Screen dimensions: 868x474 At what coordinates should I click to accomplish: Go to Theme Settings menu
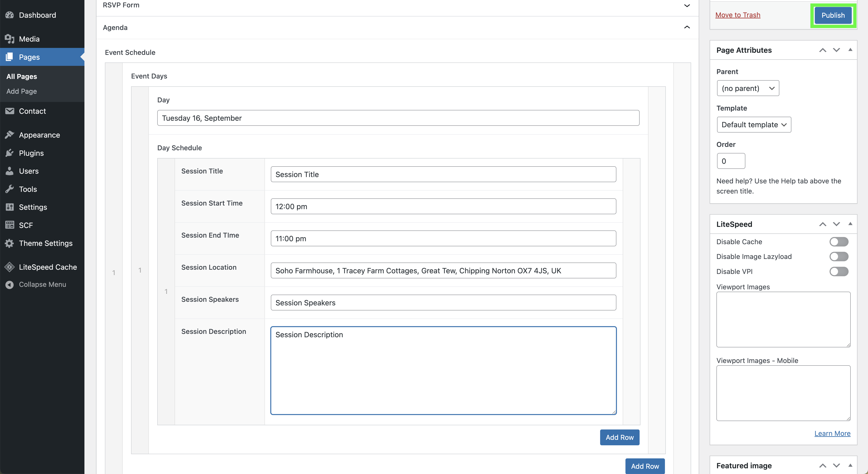coord(45,243)
